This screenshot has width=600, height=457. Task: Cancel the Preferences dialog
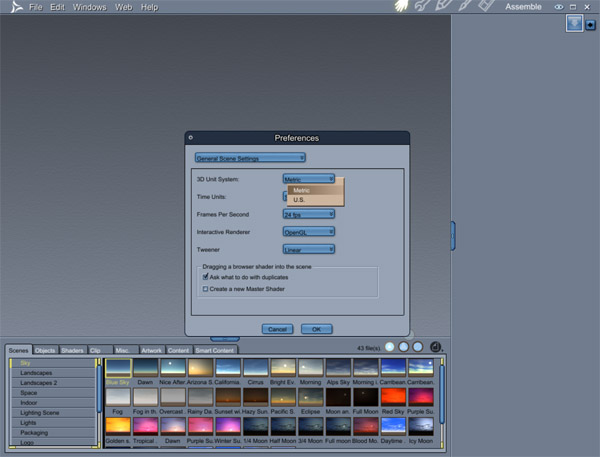277,329
